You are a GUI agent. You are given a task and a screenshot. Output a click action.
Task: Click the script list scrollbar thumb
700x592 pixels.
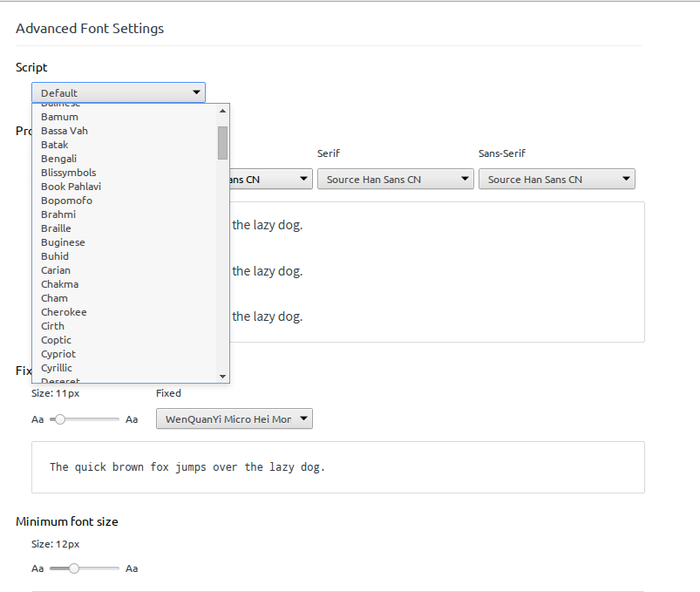(222, 143)
